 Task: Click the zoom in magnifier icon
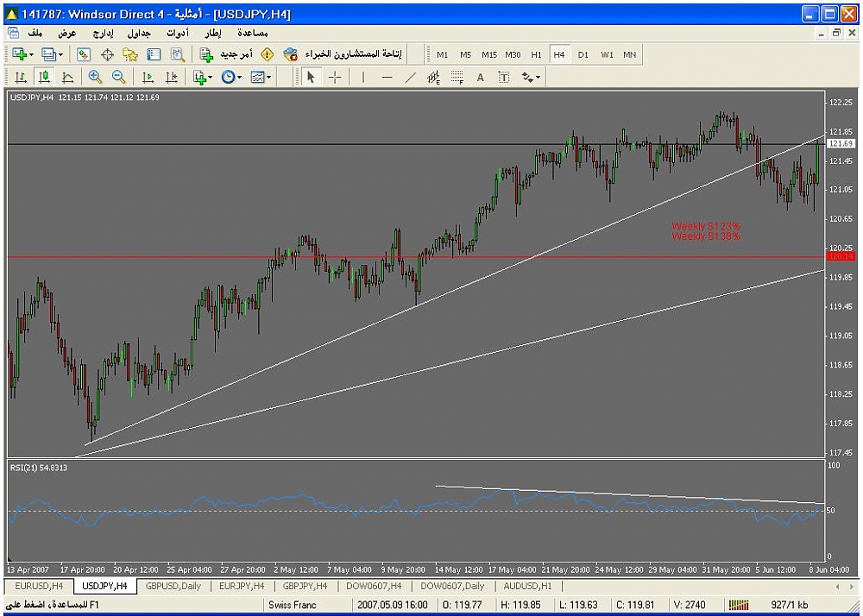coord(95,77)
